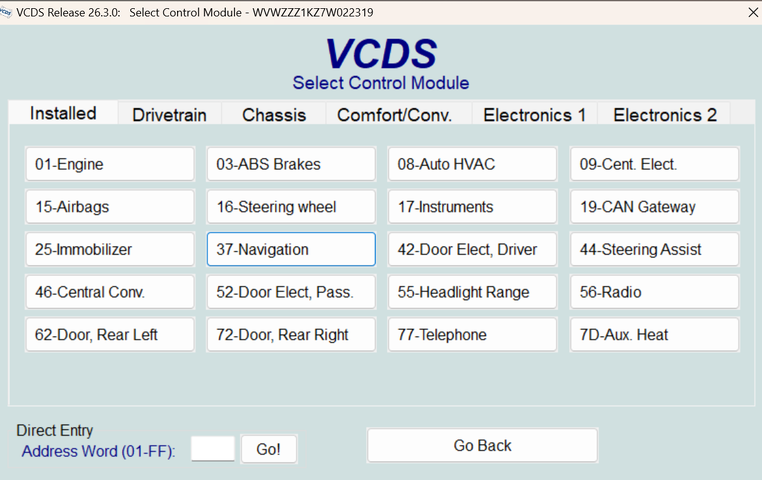762x480 pixels.
Task: Switch to the Electronics 2 tab
Action: point(665,115)
